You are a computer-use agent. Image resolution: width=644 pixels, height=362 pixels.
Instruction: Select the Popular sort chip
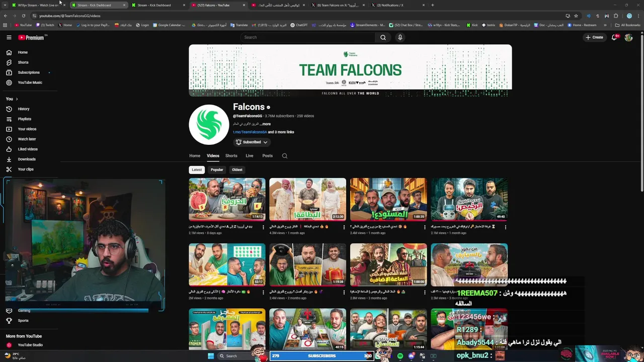pyautogui.click(x=217, y=170)
